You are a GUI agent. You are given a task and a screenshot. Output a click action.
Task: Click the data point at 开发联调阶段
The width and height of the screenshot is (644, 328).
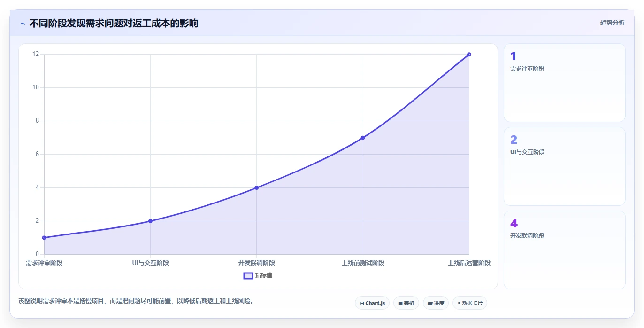(x=256, y=187)
